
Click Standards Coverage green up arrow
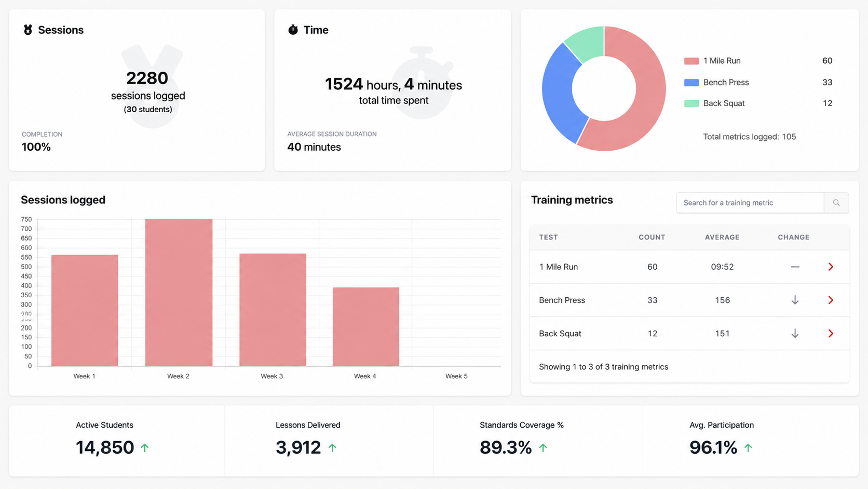coord(543,447)
